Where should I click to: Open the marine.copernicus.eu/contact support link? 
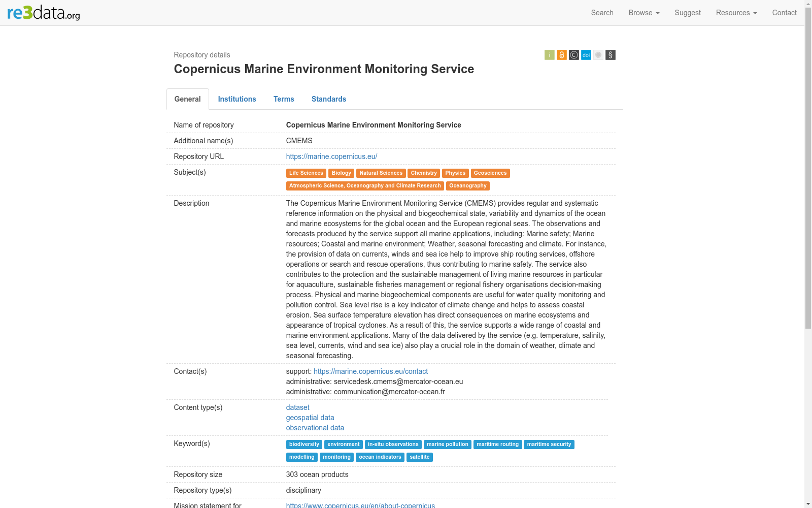pos(370,371)
